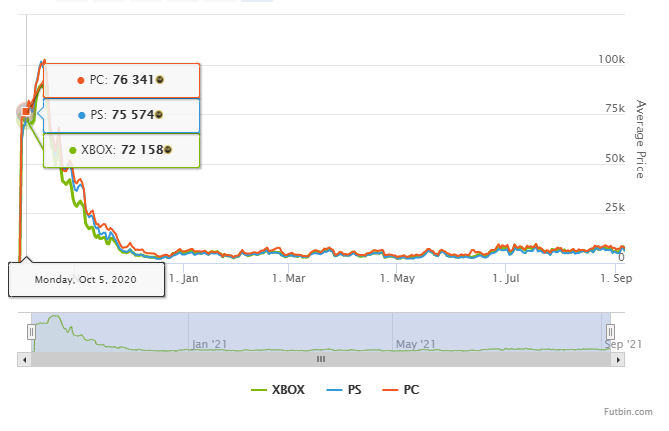Click the 25k y-axis label
The height and width of the screenshot is (431, 669).
(615, 207)
